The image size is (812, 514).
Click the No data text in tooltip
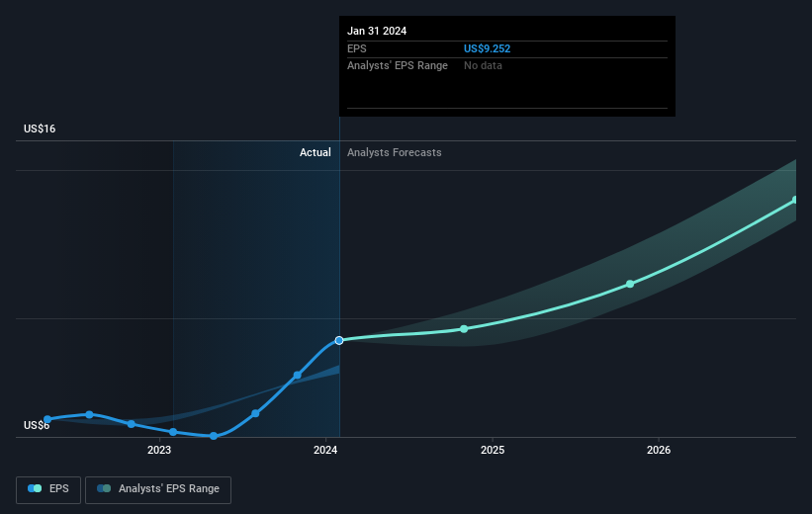click(x=483, y=66)
